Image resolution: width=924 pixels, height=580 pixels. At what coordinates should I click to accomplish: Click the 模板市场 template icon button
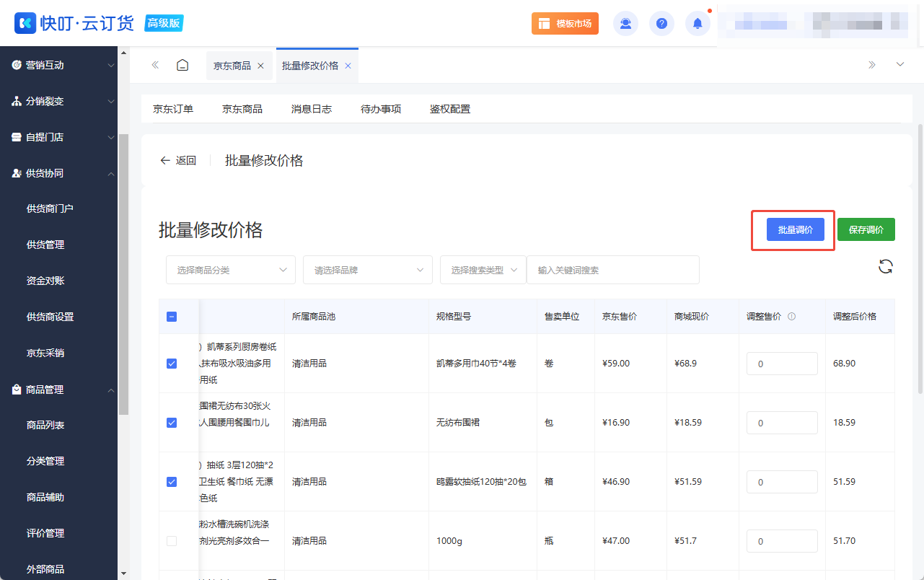click(x=565, y=23)
